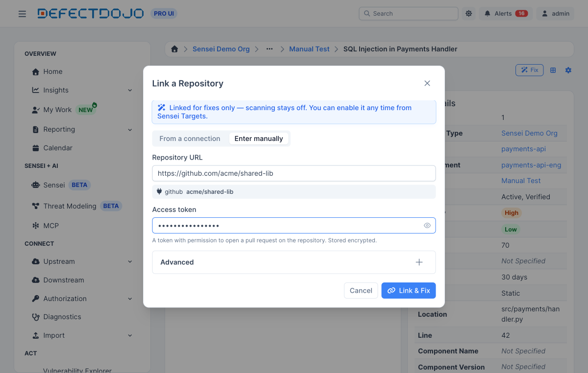Click the PRO UI badge

tap(164, 14)
